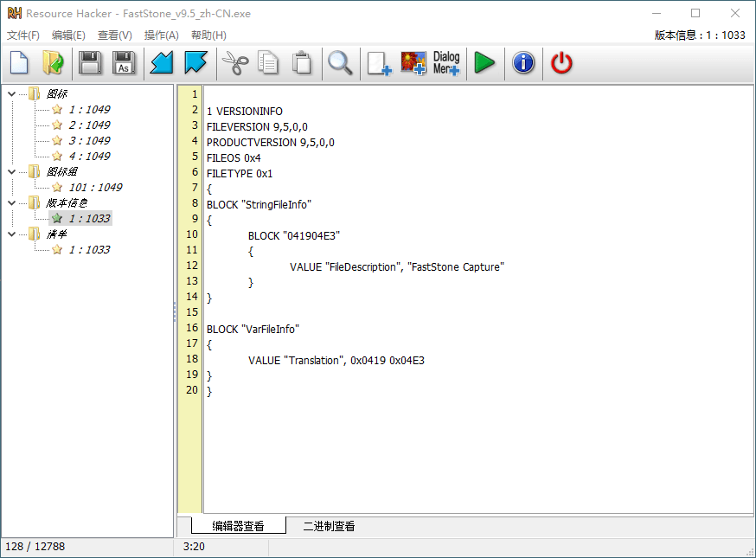Click the BLOCK "041904E3" line
This screenshot has width=756, height=558.
pyautogui.click(x=294, y=236)
